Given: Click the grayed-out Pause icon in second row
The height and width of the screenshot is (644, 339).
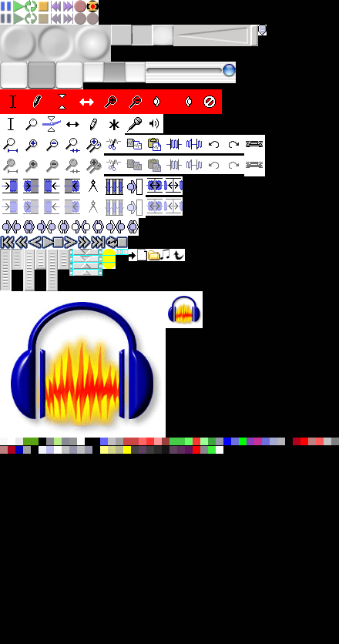Looking at the screenshot, I should click(5, 18).
